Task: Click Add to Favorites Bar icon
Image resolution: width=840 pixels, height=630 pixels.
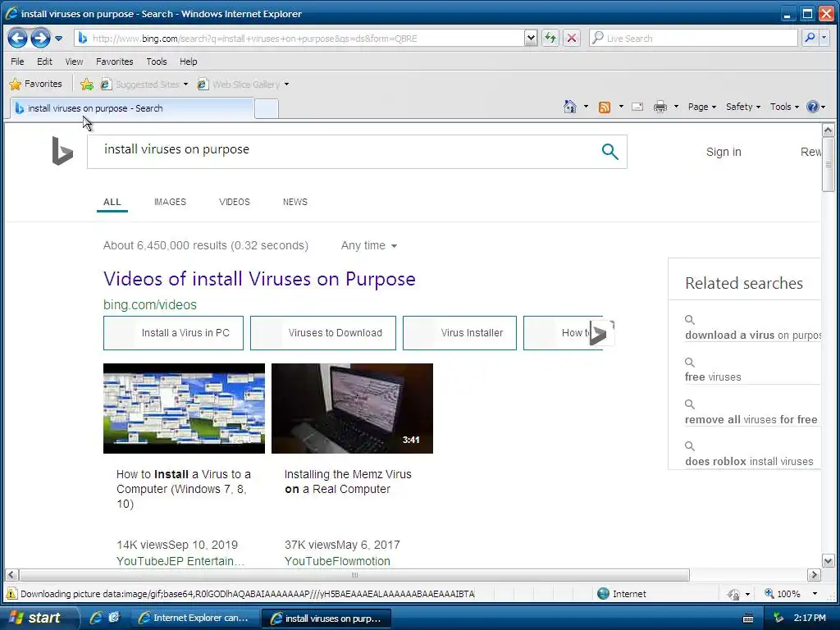Action: (86, 84)
